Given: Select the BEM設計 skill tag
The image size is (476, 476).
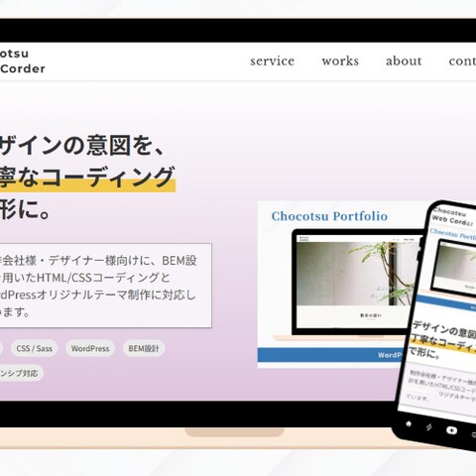Looking at the screenshot, I should click(144, 348).
